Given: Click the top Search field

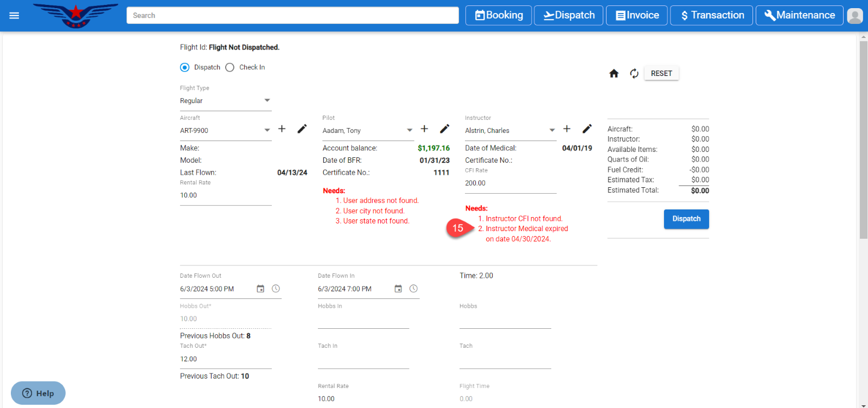Looking at the screenshot, I should tap(292, 15).
